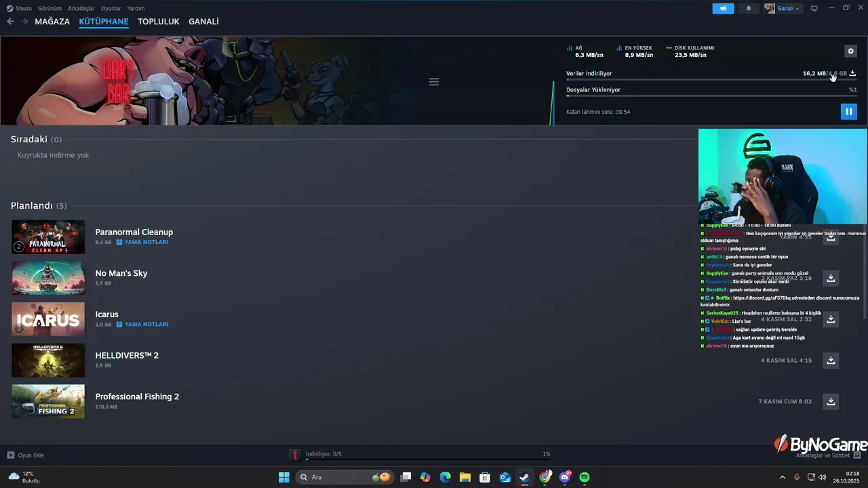Image resolution: width=868 pixels, height=488 pixels.
Task: Click the Veriler İndiriliyor progress bar
Action: [x=711, y=80]
